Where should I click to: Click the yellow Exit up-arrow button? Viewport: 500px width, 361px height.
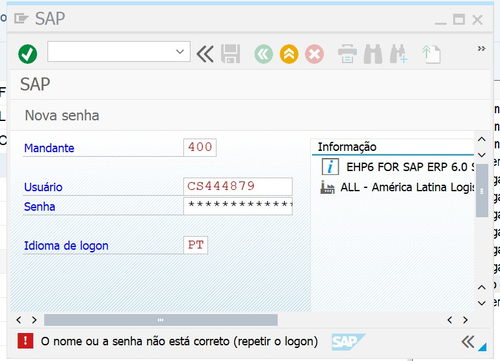[x=289, y=54]
